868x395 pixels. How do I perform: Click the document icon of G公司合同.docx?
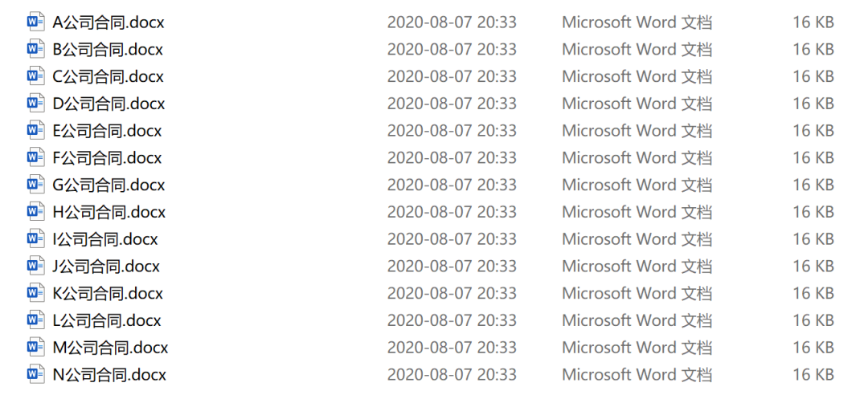tap(36, 185)
